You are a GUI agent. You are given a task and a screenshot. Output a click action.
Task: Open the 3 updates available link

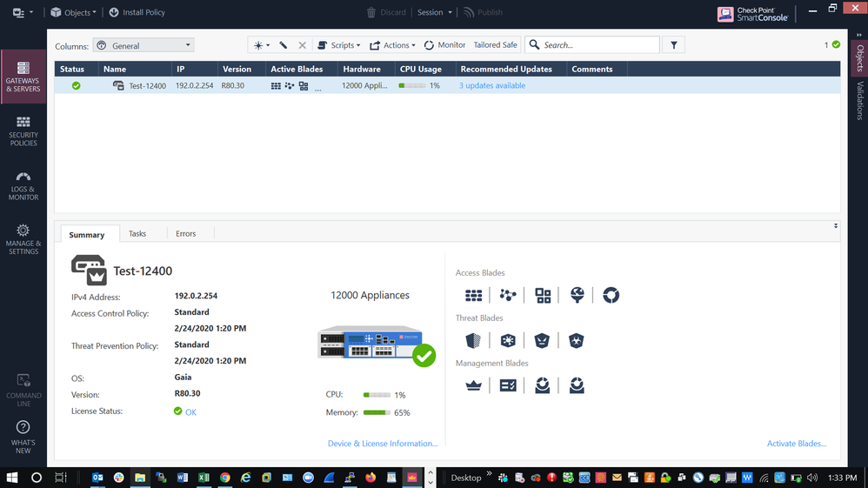click(x=492, y=86)
